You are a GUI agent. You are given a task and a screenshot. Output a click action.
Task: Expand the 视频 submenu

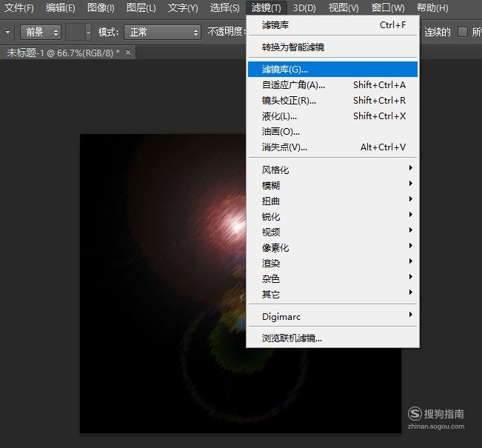(333, 233)
